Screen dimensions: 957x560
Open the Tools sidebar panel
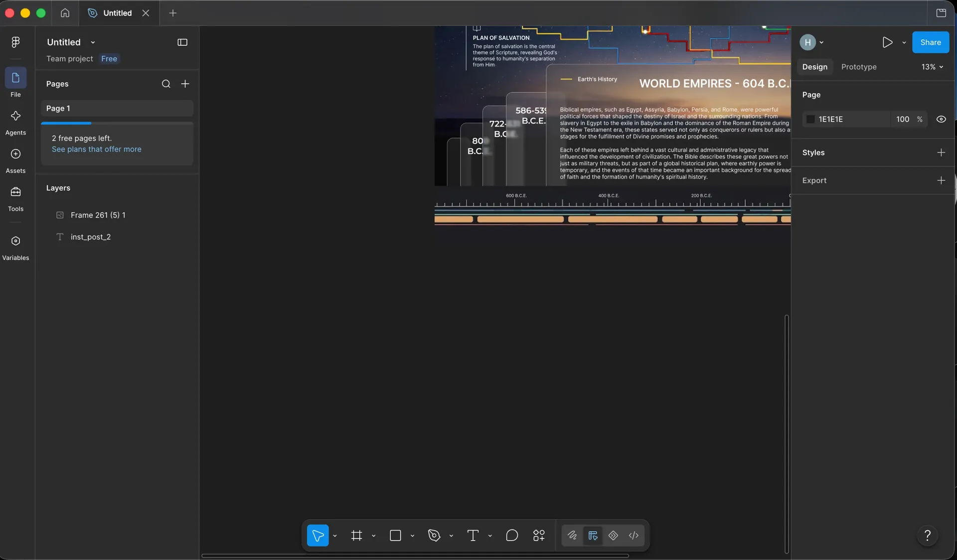pyautogui.click(x=15, y=199)
